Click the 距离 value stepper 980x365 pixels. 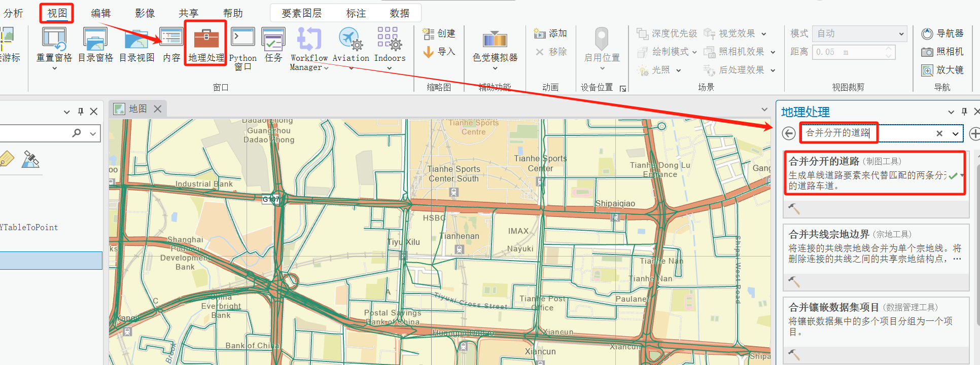point(888,52)
